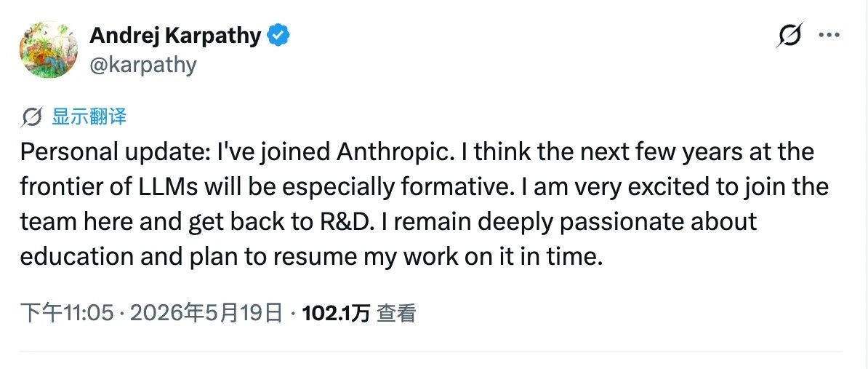This screenshot has width=868, height=369.
Task: Open the three-dot more options menu
Action: click(829, 35)
